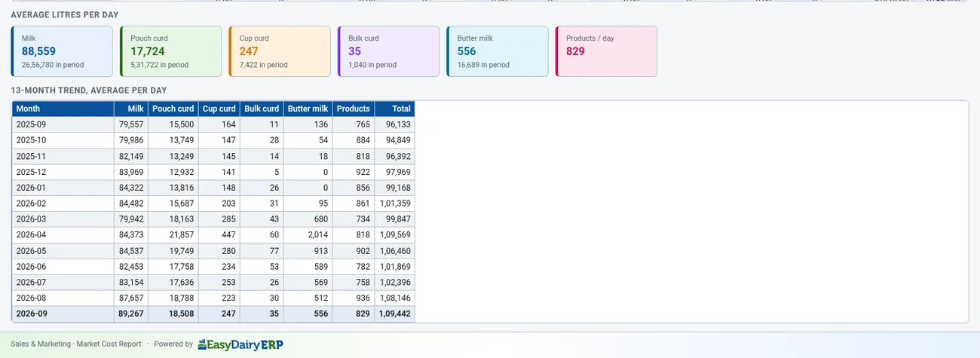Select the 2026-06 month row

(x=213, y=267)
